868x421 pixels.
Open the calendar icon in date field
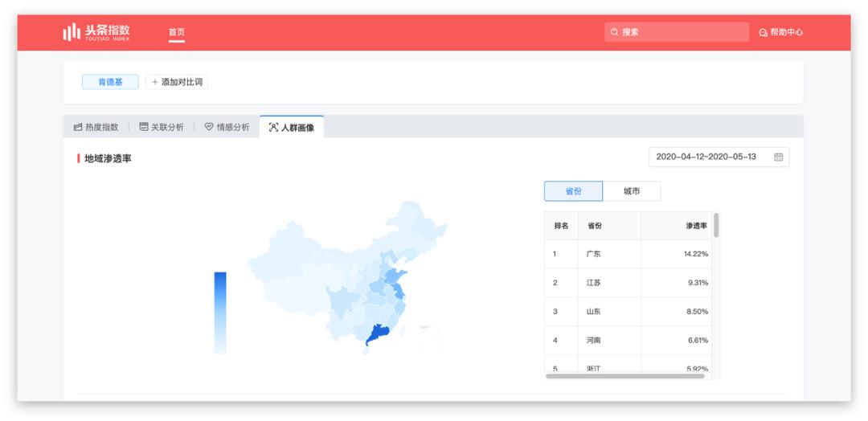click(778, 157)
